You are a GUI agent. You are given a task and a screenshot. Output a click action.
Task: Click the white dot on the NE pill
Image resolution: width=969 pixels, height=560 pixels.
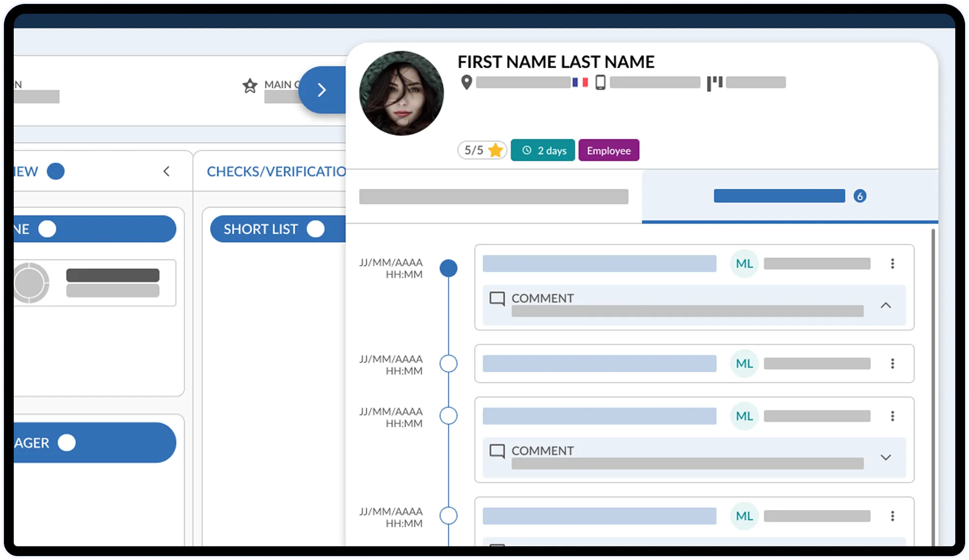[48, 229]
